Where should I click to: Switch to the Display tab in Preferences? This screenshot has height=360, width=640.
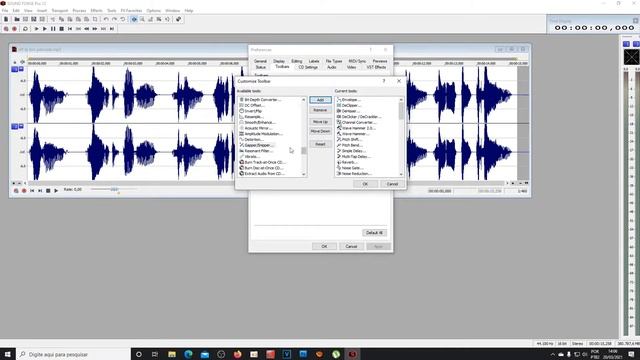[x=279, y=61]
